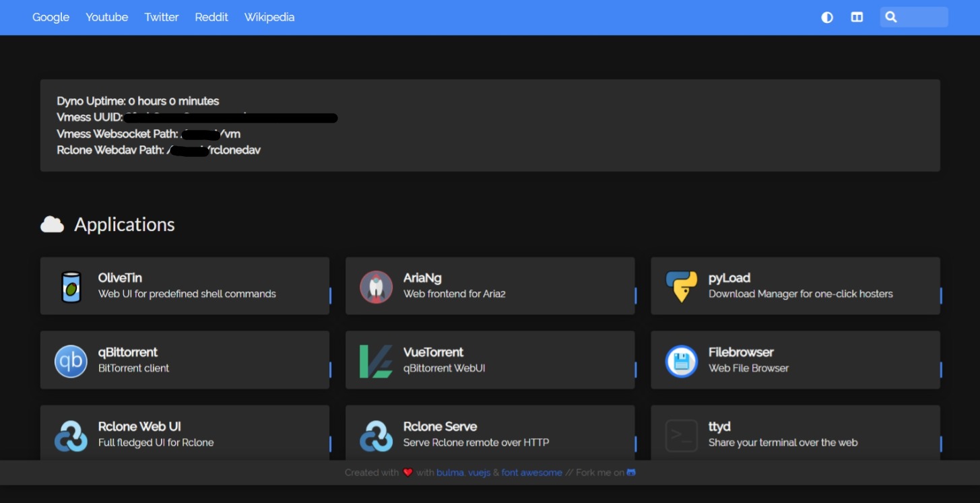The height and width of the screenshot is (503, 980).
Task: Click 'Share your terminal over the web' description
Action: click(x=783, y=443)
